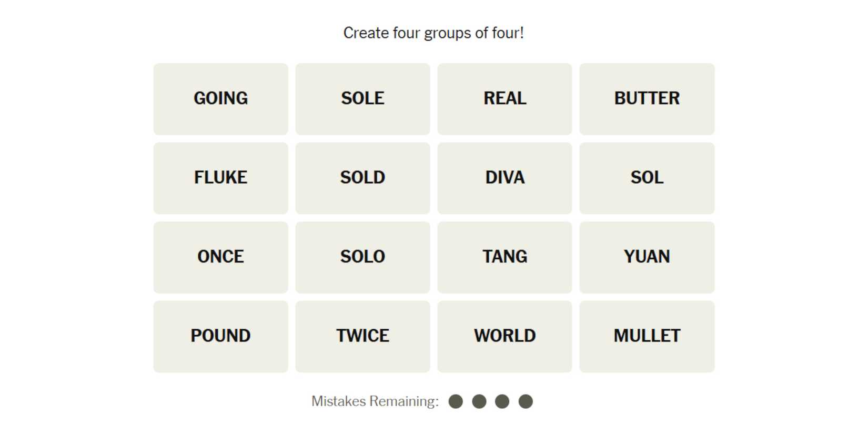The width and height of the screenshot is (868, 434).
Task: Click the DIVA tile
Action: [504, 178]
